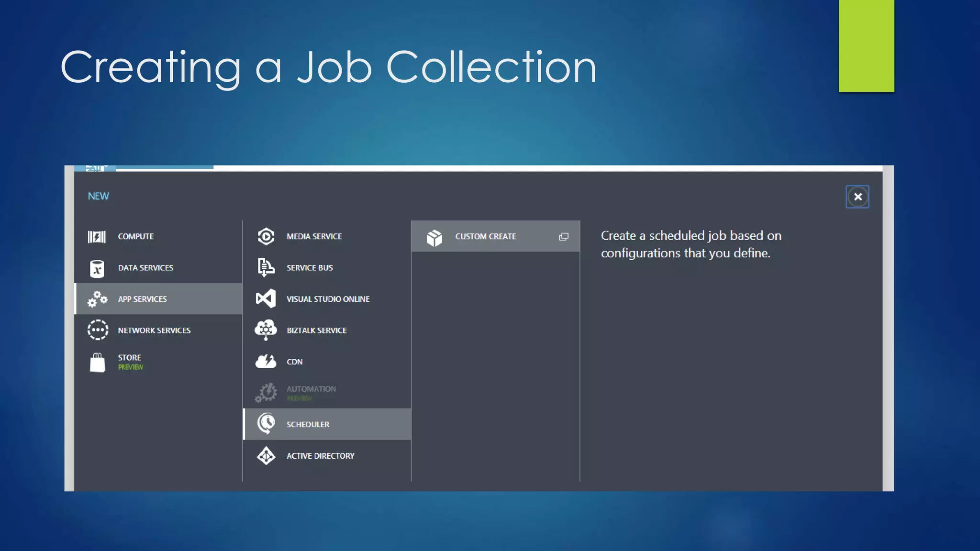980x551 pixels.
Task: Click the Data Services database icon
Action: [x=97, y=268]
